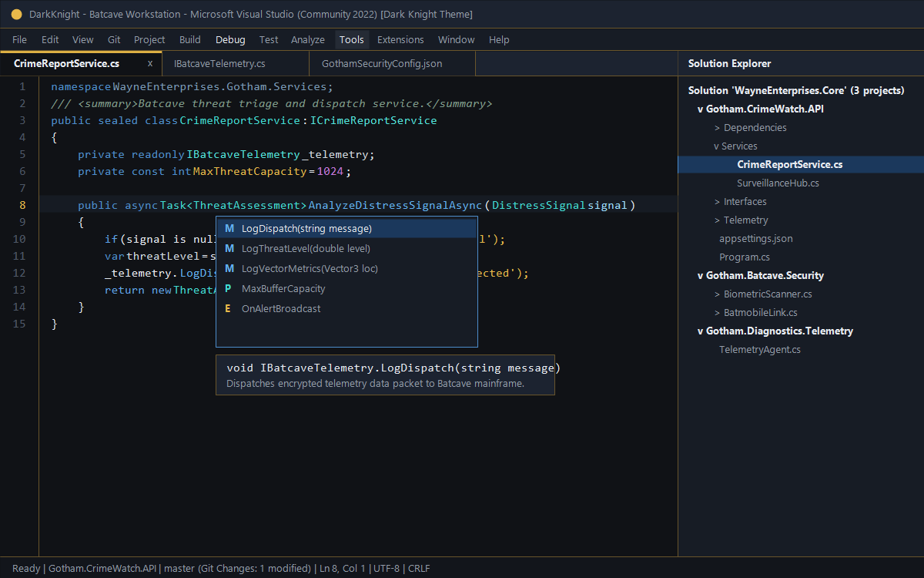Click the method icon beside LogDispatch suggestion
This screenshot has width=924, height=578.
[229, 229]
